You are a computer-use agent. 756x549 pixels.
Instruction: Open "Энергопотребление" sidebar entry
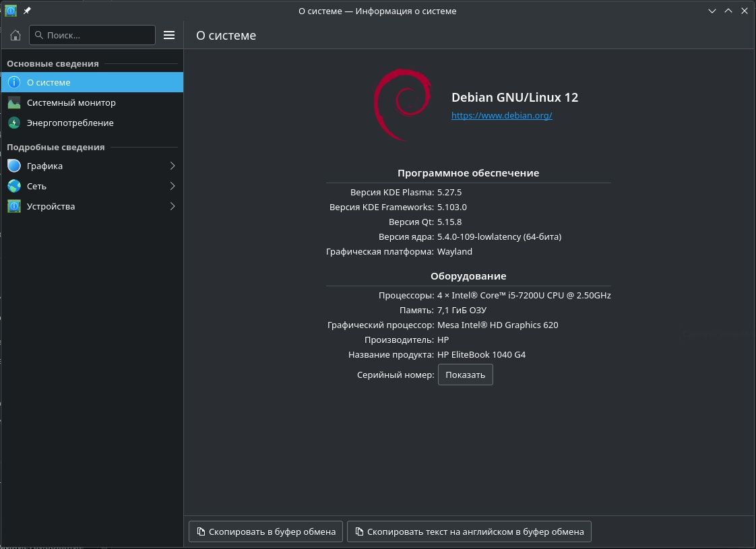[x=92, y=123]
